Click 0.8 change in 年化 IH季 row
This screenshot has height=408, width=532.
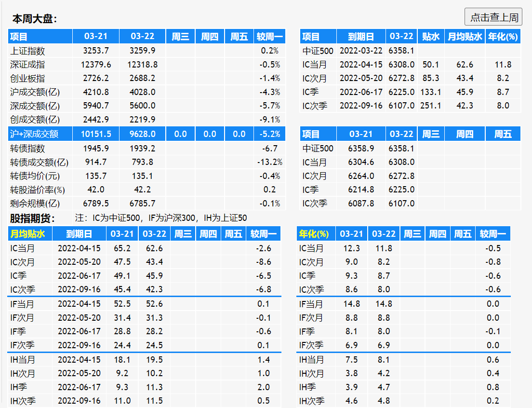(492, 387)
